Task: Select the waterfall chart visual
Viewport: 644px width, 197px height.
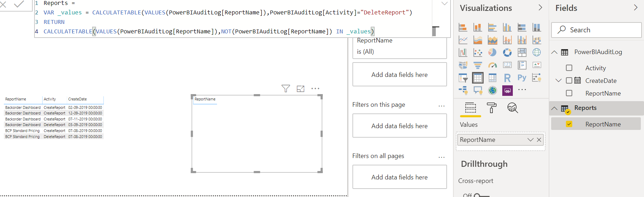Action: tap(463, 52)
